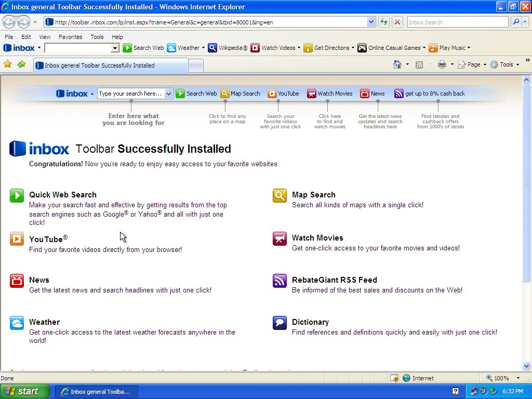Open the File menu
This screenshot has width=532, height=399.
(x=9, y=37)
